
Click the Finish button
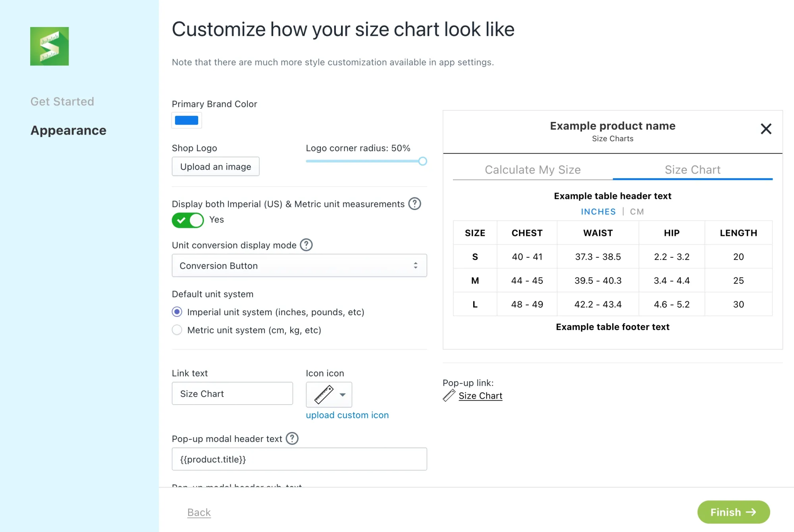(733, 512)
